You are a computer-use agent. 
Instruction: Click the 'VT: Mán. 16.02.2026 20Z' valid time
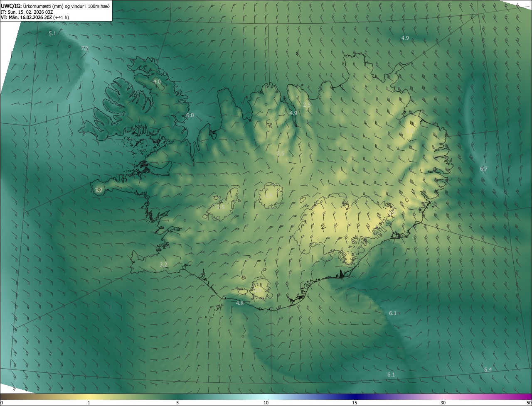(x=26, y=17)
